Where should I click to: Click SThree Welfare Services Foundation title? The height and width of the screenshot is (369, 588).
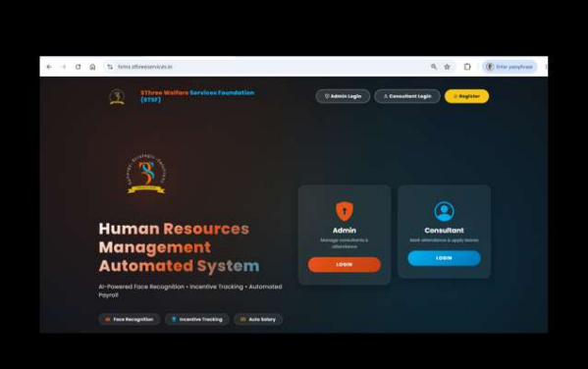[197, 96]
